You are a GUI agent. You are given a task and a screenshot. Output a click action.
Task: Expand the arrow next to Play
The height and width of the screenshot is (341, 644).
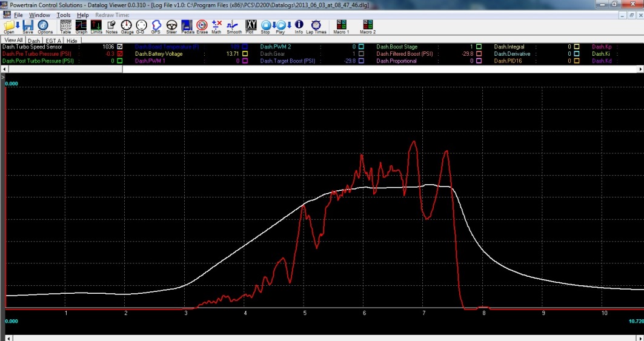(290, 25)
